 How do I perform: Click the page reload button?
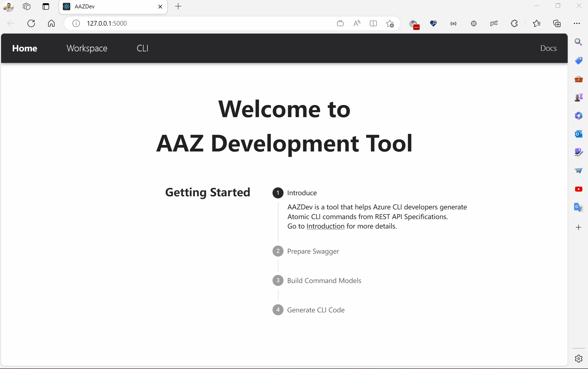pyautogui.click(x=31, y=23)
